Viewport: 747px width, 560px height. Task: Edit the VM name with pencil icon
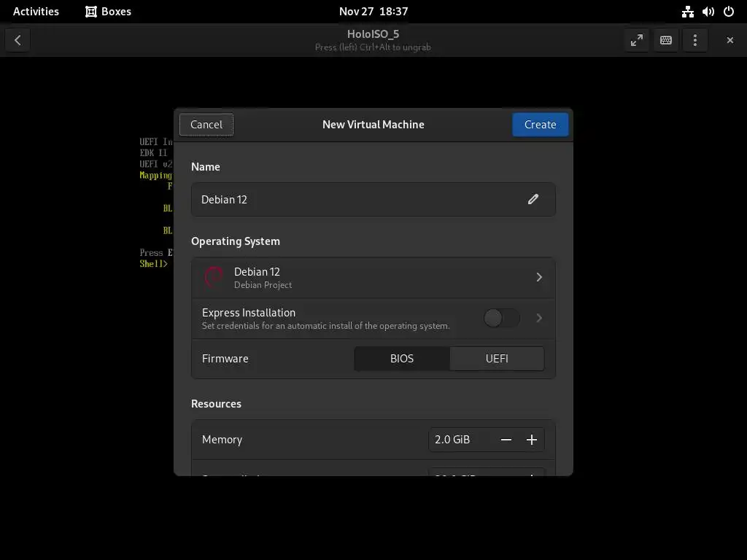[533, 199]
